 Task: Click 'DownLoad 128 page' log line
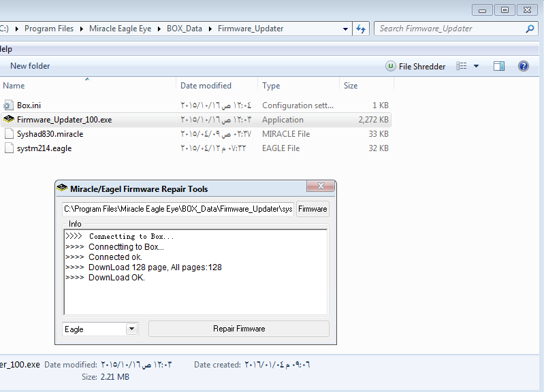pyautogui.click(x=155, y=267)
